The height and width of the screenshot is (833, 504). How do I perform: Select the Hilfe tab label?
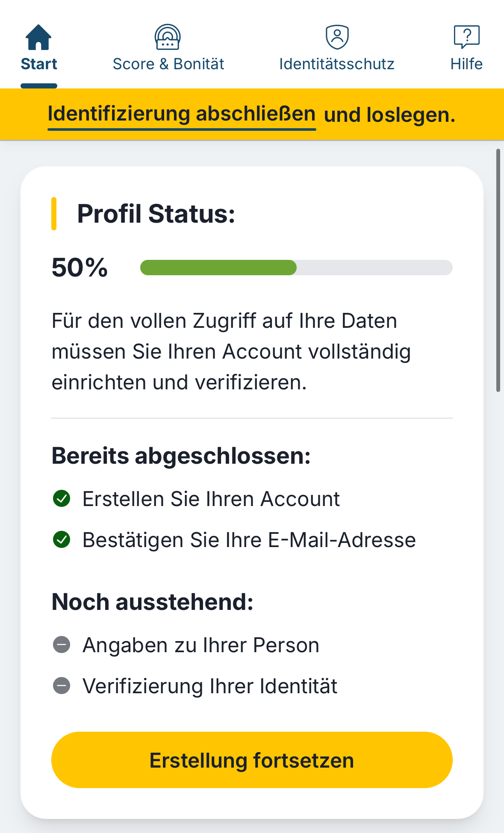(466, 64)
